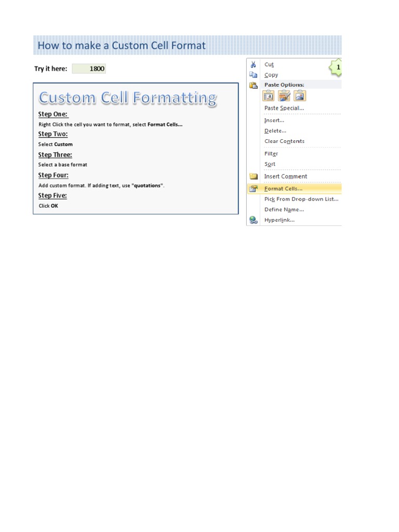Click the 'Step Three:' heading
The image size is (399, 532).
coord(55,155)
